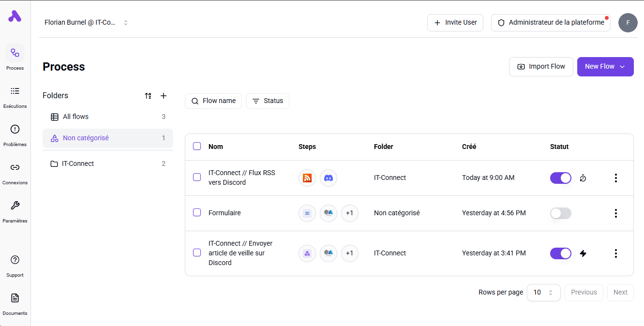Click the Invite User button
644x326 pixels.
tap(455, 22)
